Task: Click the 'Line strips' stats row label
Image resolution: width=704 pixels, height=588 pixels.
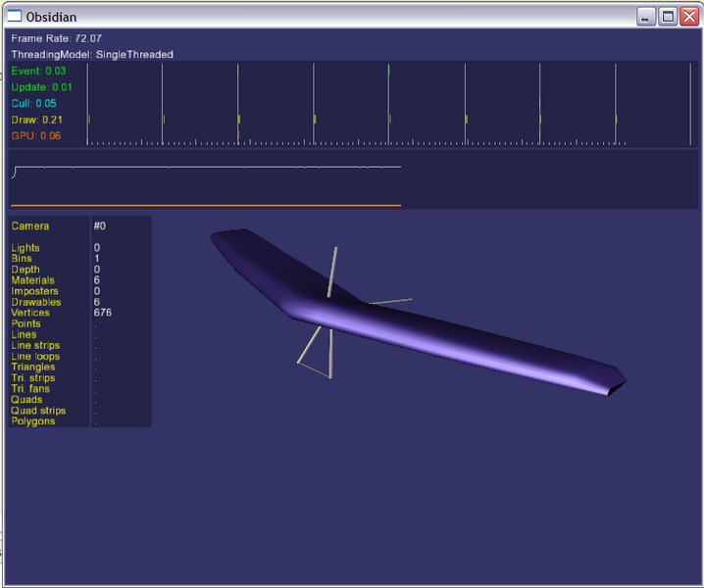Action: pyautogui.click(x=35, y=345)
